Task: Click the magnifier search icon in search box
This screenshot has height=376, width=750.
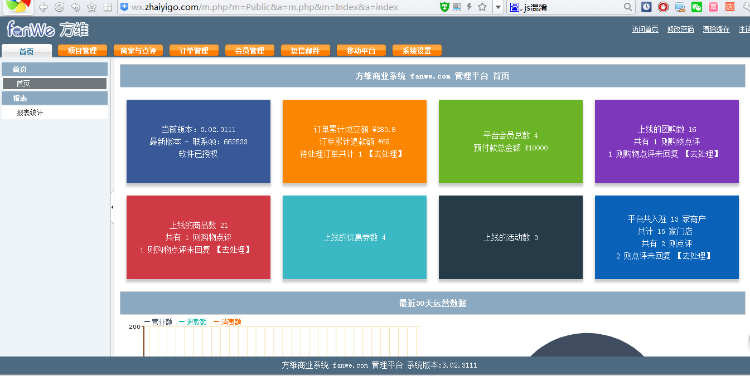Action: 628,7
